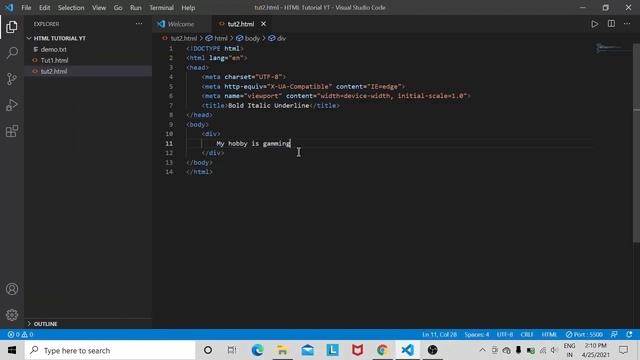Click the body breadcrumb item

point(252,38)
